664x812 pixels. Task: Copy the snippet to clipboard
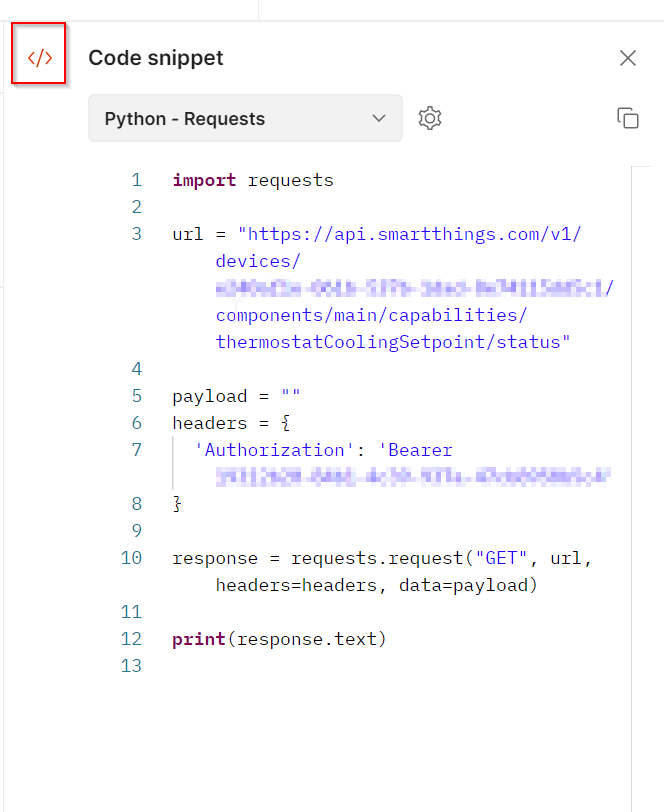coord(628,118)
